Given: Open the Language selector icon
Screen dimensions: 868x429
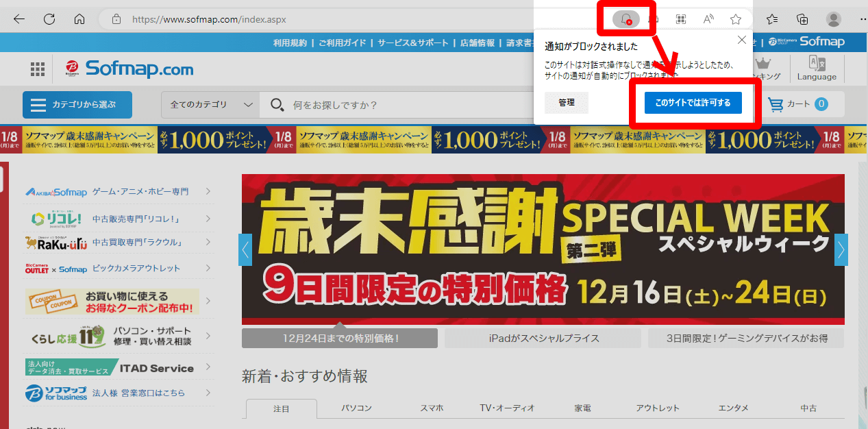Looking at the screenshot, I should tap(817, 69).
